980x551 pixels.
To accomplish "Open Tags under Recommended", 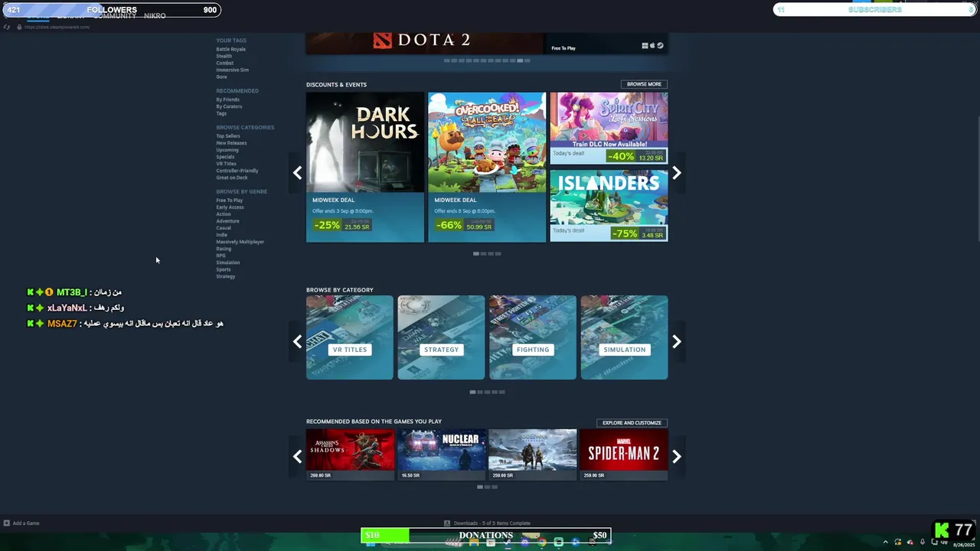I will [x=221, y=113].
